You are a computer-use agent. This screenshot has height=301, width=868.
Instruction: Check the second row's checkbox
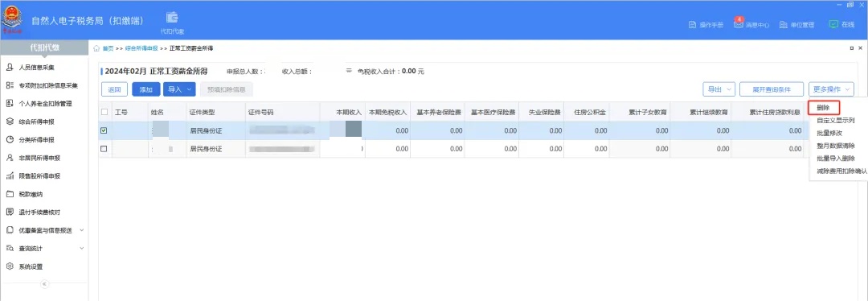click(104, 149)
